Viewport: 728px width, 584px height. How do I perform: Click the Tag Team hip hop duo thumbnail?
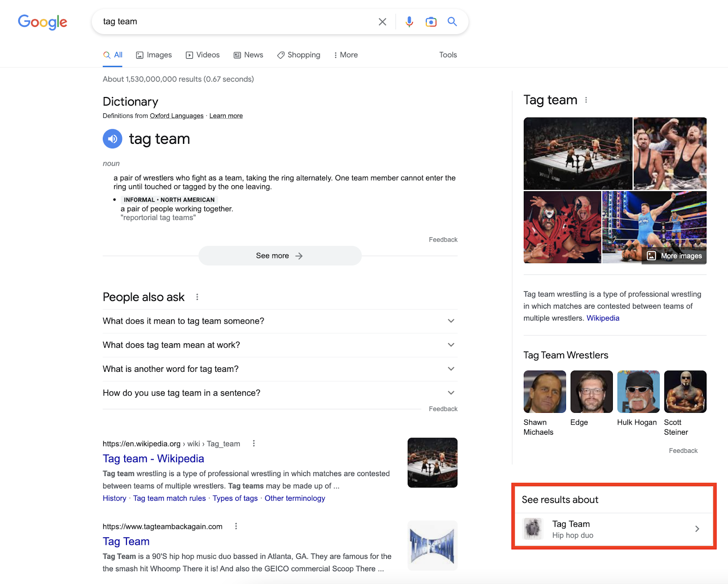pos(533,529)
